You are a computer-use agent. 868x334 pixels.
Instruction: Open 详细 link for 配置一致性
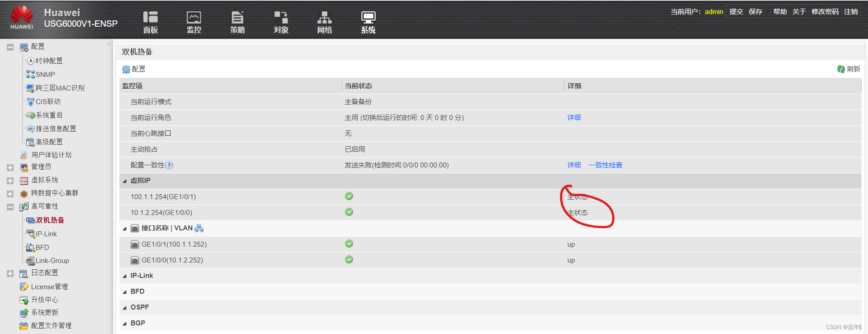click(574, 165)
